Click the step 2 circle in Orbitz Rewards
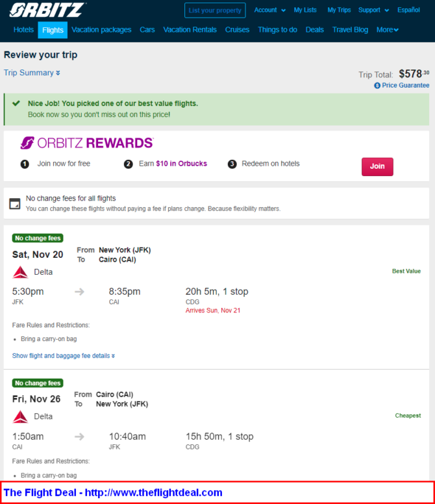The width and height of the screenshot is (435, 504). (128, 164)
